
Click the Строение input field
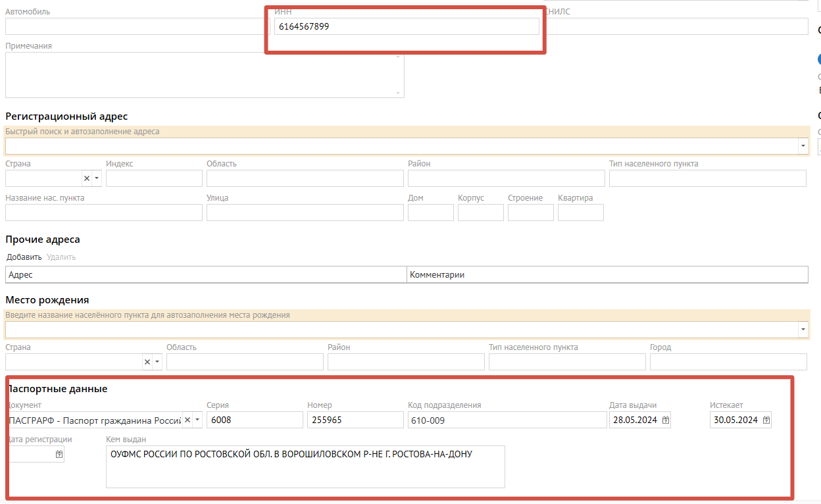click(x=531, y=213)
